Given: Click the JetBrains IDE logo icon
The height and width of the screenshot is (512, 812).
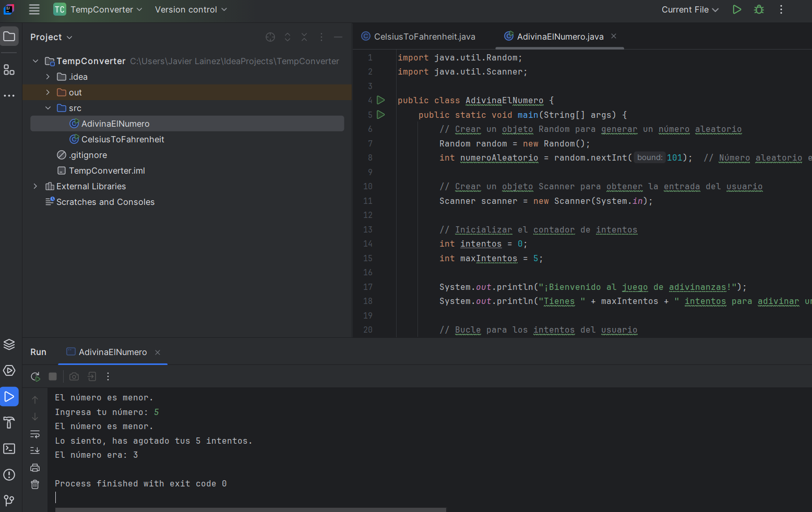Looking at the screenshot, I should (9, 9).
